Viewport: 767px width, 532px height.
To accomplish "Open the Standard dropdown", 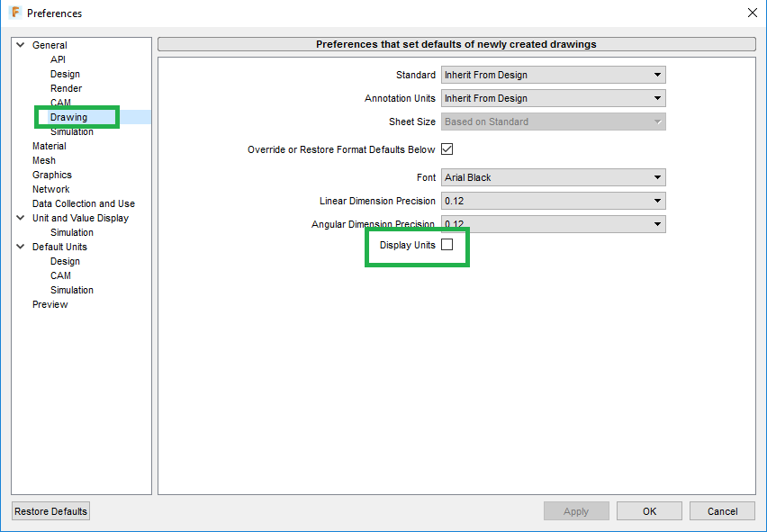I will point(656,74).
